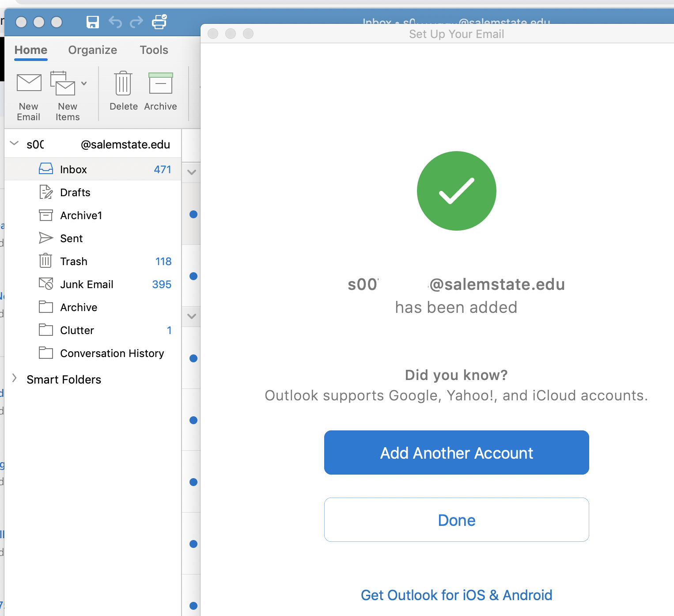Open the Archive folder in sidebar

coord(93,307)
